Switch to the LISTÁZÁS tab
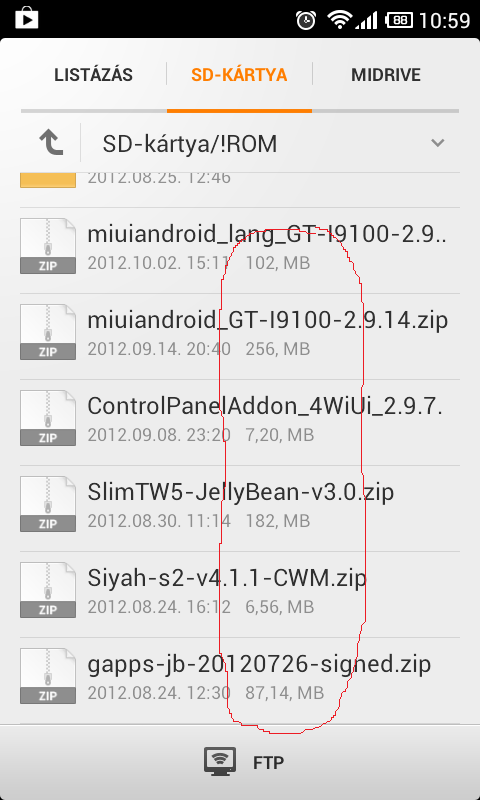The height and width of the screenshot is (800, 480). (x=93, y=75)
